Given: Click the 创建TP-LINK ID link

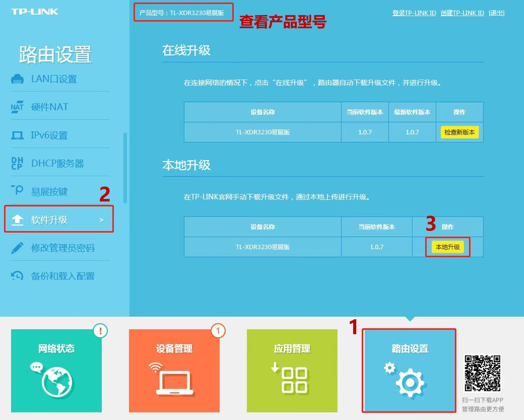Looking at the screenshot, I should (462, 13).
